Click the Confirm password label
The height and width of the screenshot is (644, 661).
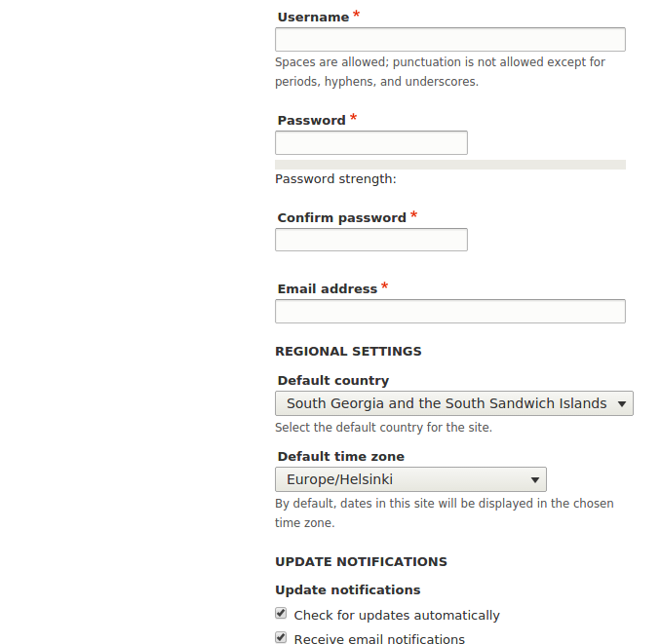coord(342,218)
